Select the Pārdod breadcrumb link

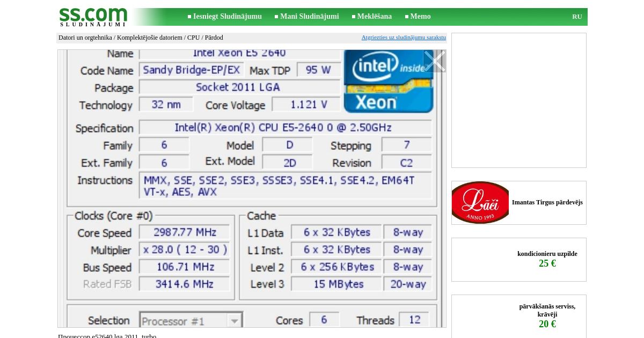pyautogui.click(x=214, y=38)
